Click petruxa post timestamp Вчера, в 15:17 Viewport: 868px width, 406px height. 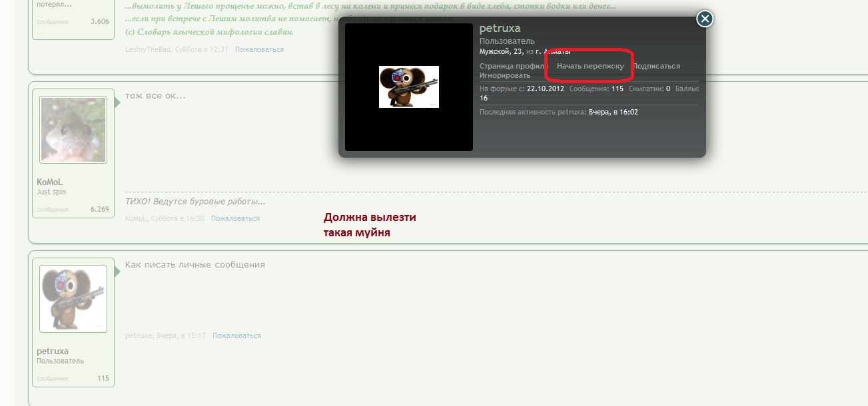click(181, 336)
